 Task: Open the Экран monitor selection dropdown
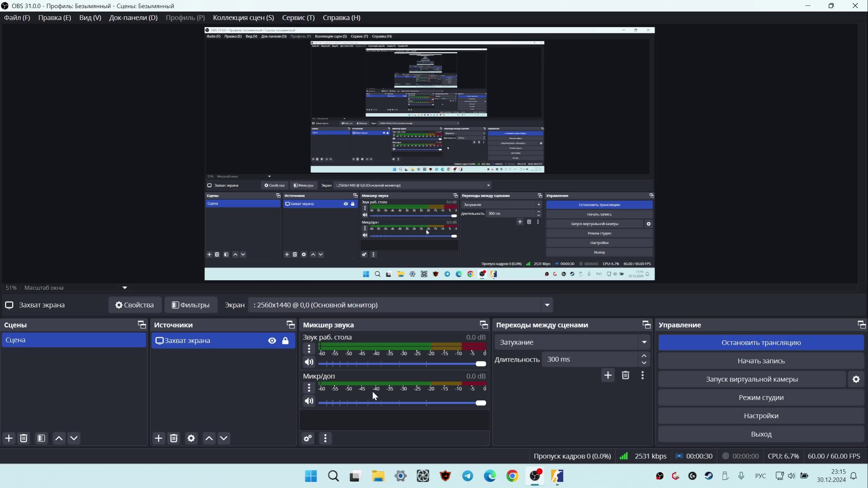coord(547,305)
